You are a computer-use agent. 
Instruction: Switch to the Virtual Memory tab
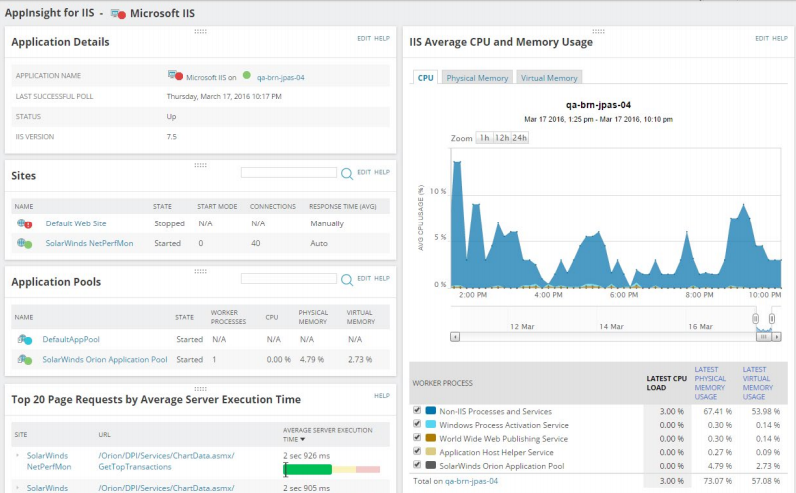click(548, 78)
